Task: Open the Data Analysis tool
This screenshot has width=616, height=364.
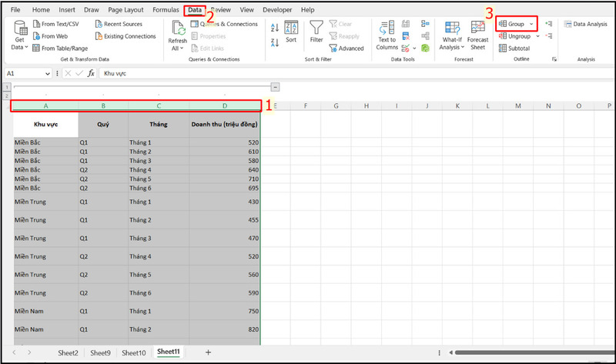Action: pyautogui.click(x=585, y=24)
